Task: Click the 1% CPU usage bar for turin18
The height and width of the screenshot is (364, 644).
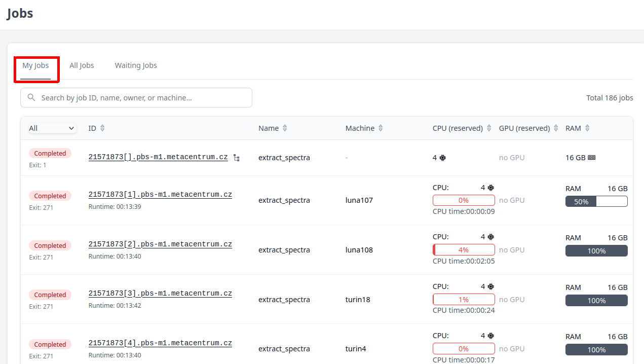Action: [x=464, y=300]
